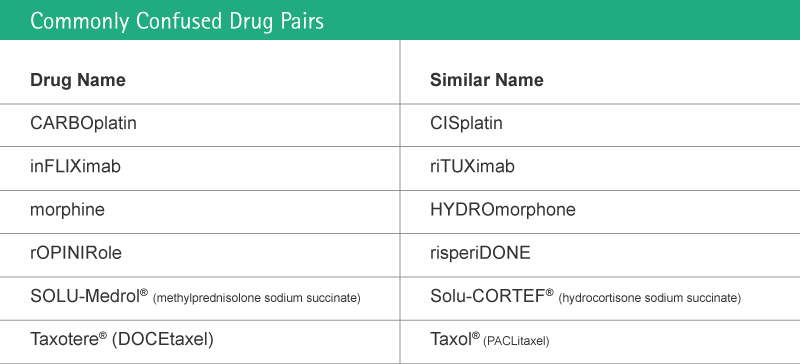Choose the rOPINIRole row entry

coord(76,253)
